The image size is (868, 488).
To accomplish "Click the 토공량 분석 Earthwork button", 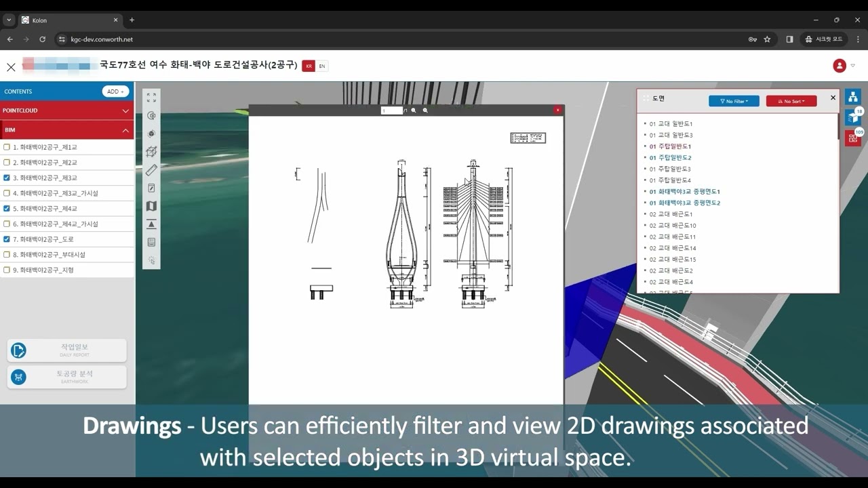I will (x=66, y=377).
